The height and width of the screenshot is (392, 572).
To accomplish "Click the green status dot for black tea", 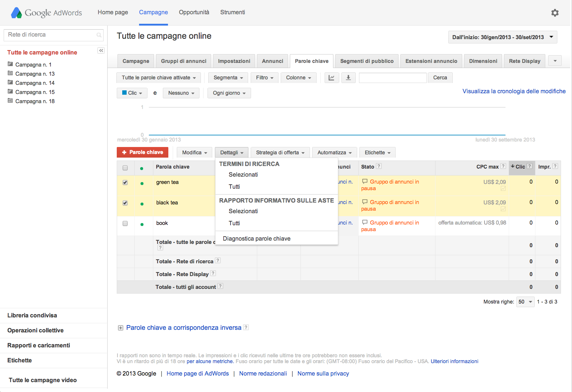I will (142, 204).
